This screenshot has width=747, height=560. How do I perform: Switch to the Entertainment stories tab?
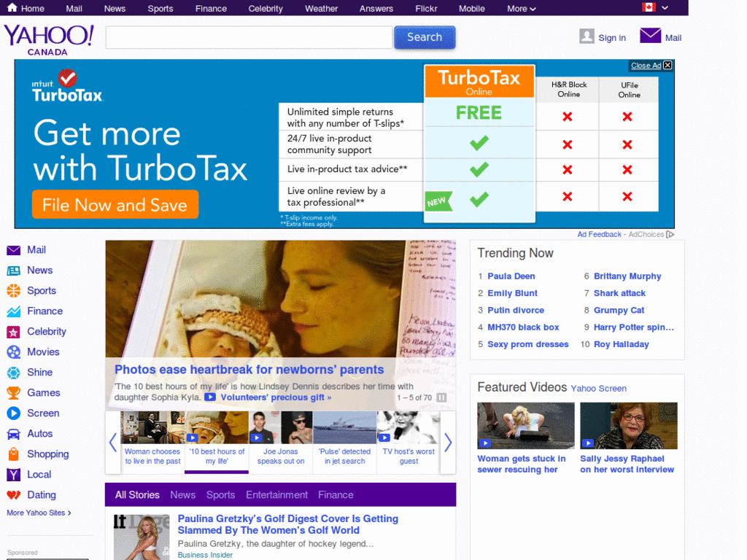point(276,495)
